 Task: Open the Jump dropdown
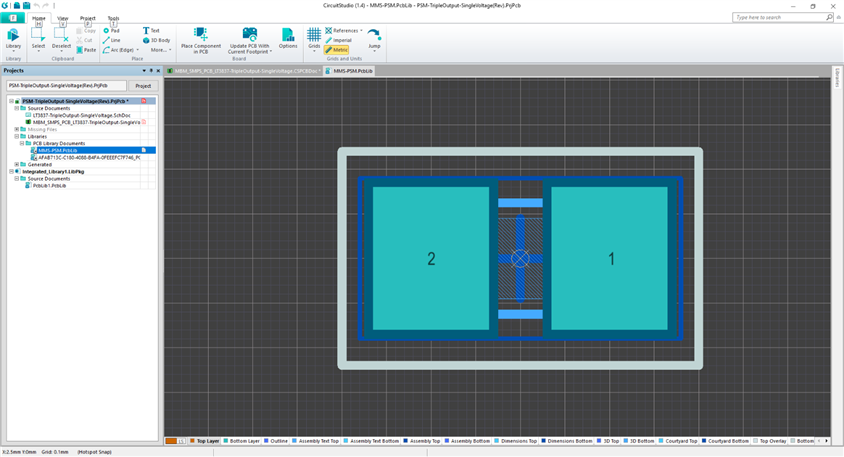(x=374, y=39)
